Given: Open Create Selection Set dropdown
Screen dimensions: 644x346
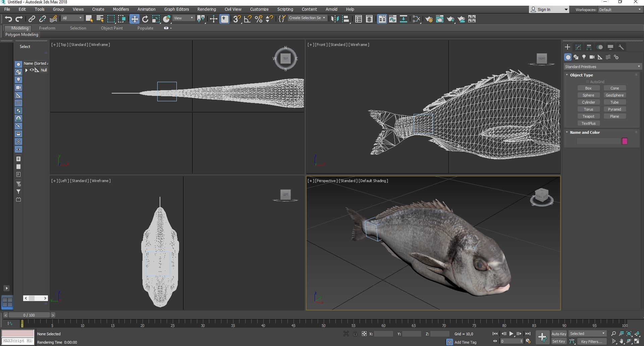Looking at the screenshot, I should (307, 18).
